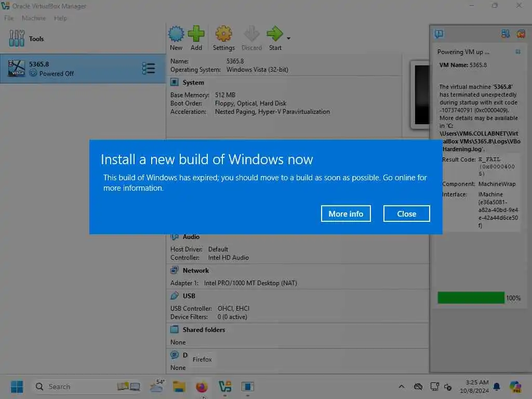
Task: Click the Discard state icon
Action: 251,34
